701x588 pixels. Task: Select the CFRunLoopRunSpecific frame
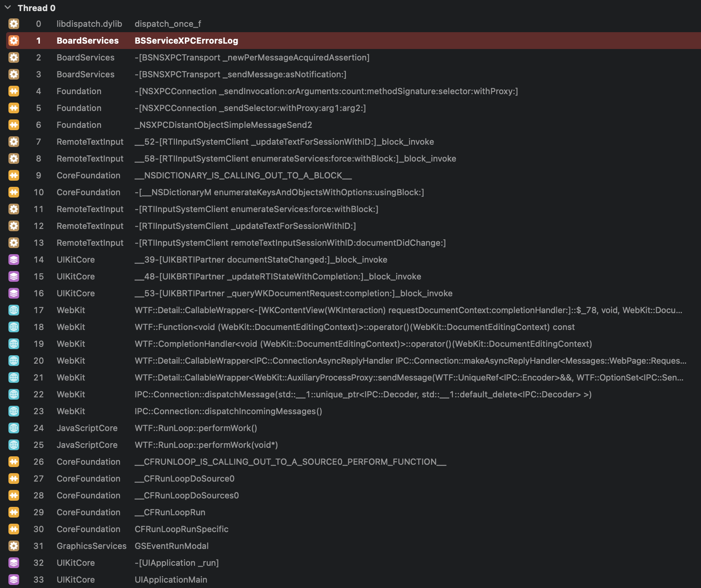pyautogui.click(x=181, y=529)
